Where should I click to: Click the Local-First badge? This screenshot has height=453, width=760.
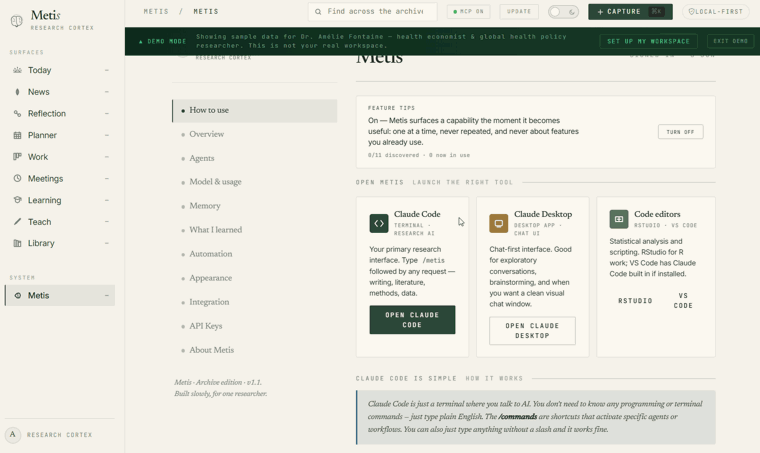click(x=716, y=12)
